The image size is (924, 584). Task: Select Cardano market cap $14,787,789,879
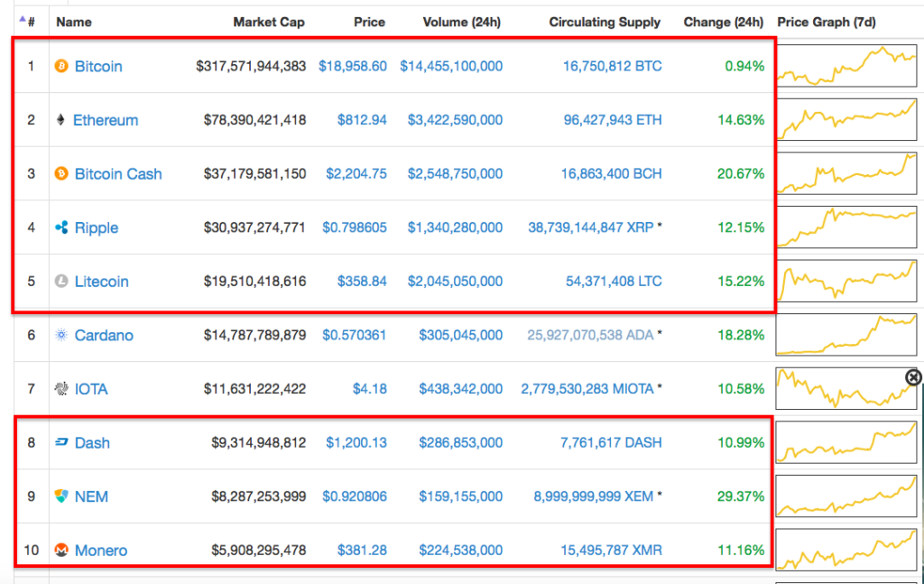point(254,335)
